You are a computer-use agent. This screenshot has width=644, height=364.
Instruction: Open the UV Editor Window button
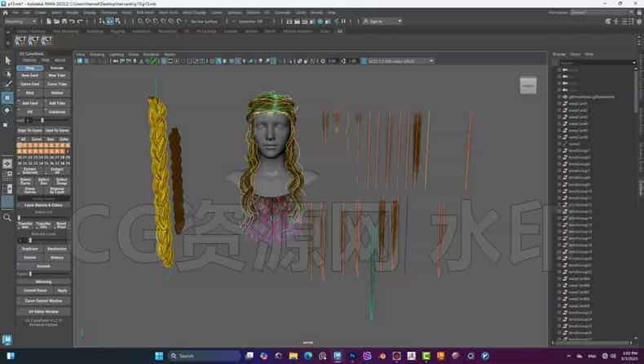43,312
